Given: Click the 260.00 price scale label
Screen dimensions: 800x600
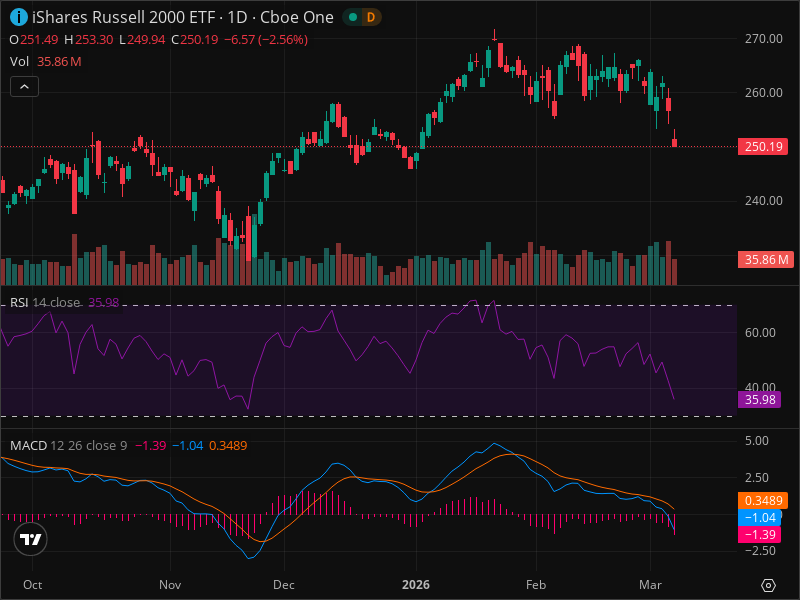Looking at the screenshot, I should coord(763,93).
